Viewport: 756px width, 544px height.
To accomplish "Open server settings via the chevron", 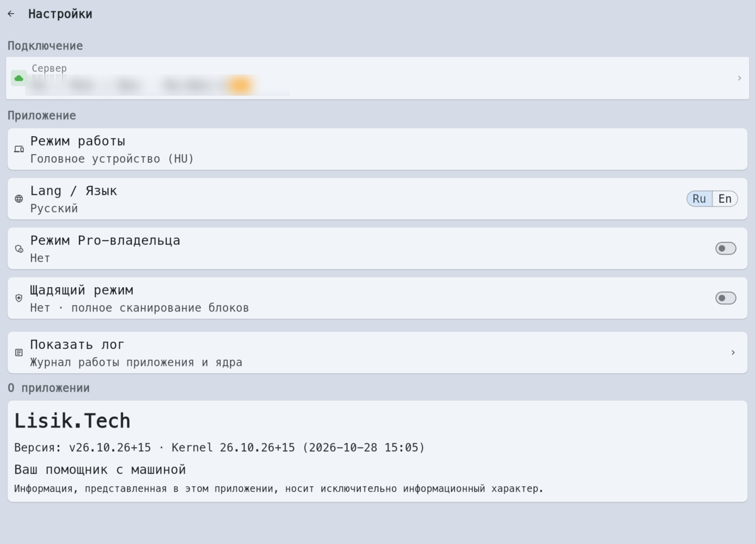I will [x=740, y=78].
